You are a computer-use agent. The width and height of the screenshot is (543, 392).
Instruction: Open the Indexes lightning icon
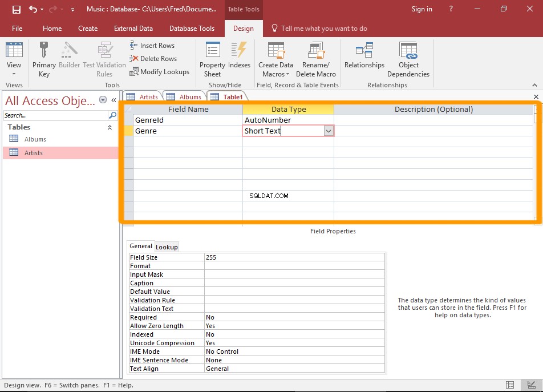pyautogui.click(x=239, y=50)
